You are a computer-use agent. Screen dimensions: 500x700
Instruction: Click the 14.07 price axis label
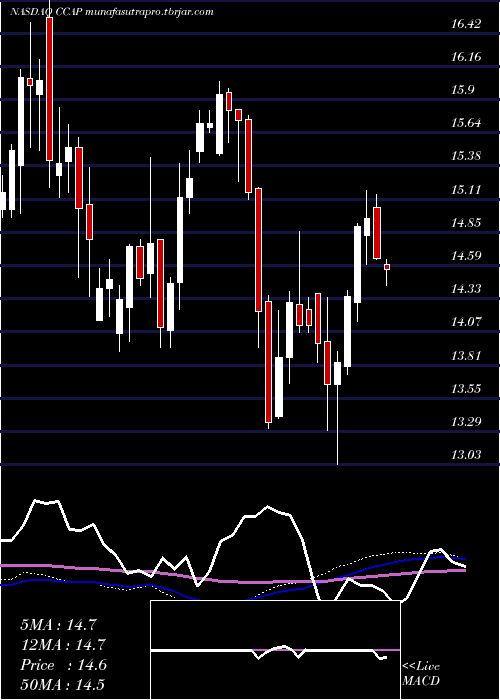coord(466,322)
